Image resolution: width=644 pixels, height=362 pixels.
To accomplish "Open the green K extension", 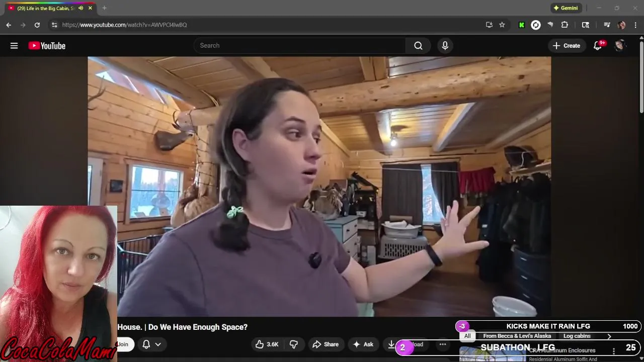I will (522, 25).
